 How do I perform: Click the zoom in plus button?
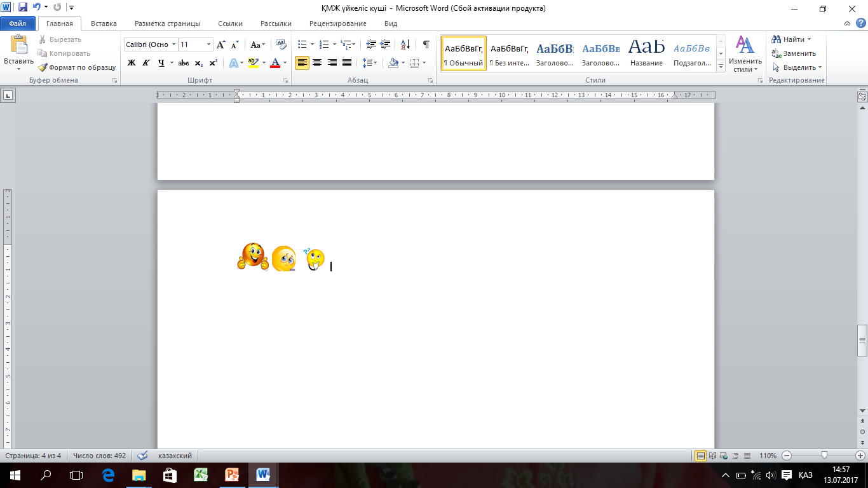click(860, 456)
